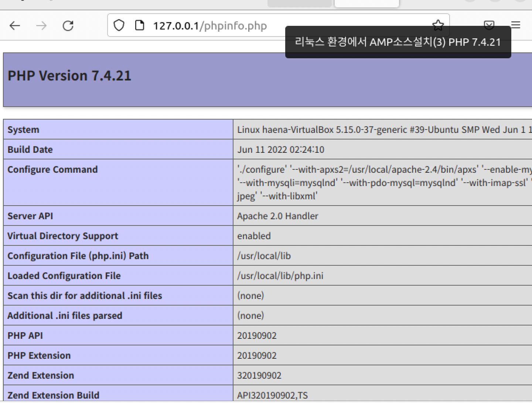Screen dimensions: 532x403
Task: Select the Apache 2.0 Handler value
Action: pyautogui.click(x=277, y=216)
